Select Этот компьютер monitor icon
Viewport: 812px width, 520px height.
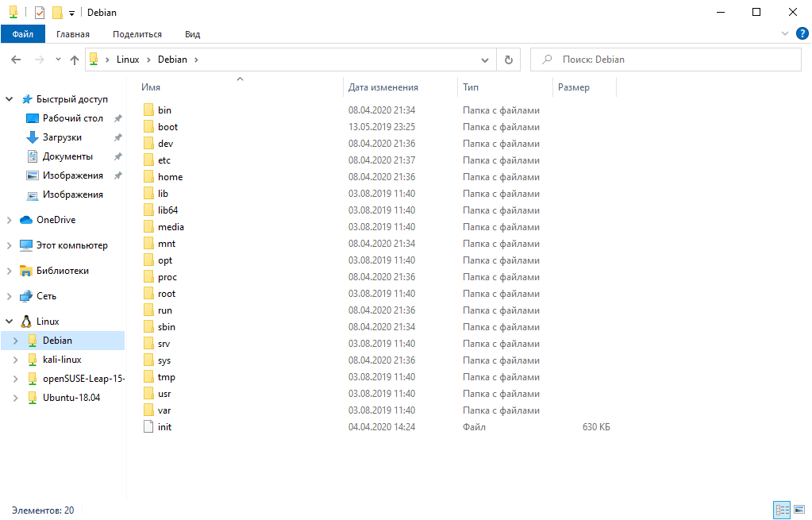click(x=26, y=245)
